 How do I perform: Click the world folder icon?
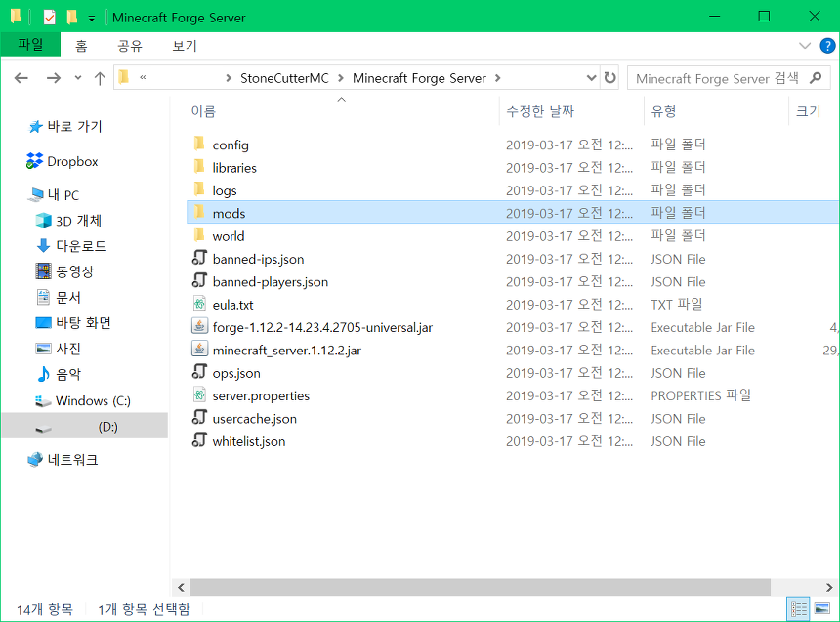tap(198, 235)
